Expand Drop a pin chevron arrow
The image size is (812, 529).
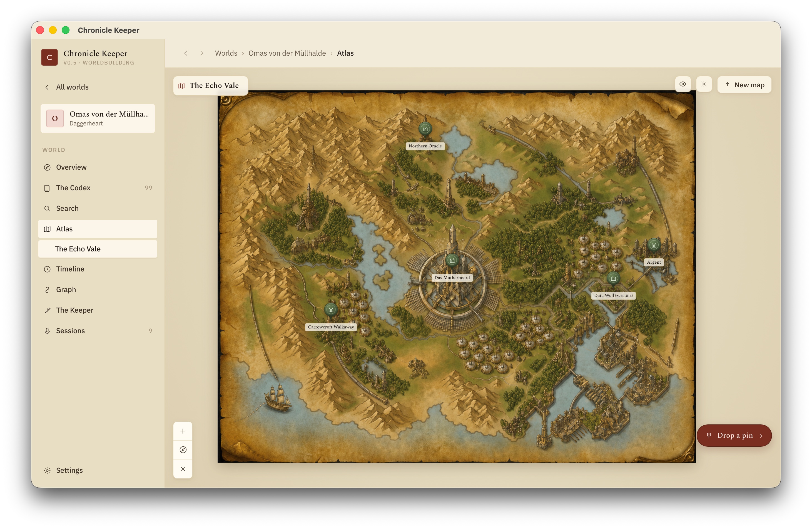click(761, 436)
